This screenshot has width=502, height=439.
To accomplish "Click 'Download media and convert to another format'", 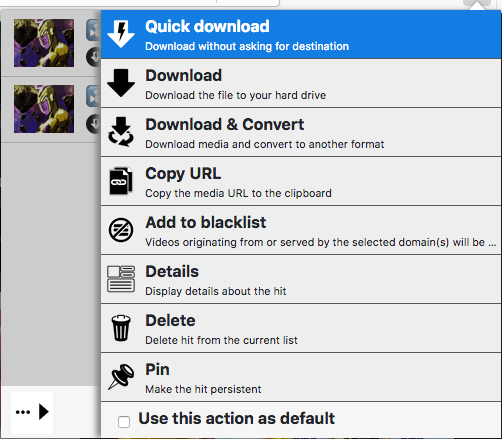I will click(265, 144).
